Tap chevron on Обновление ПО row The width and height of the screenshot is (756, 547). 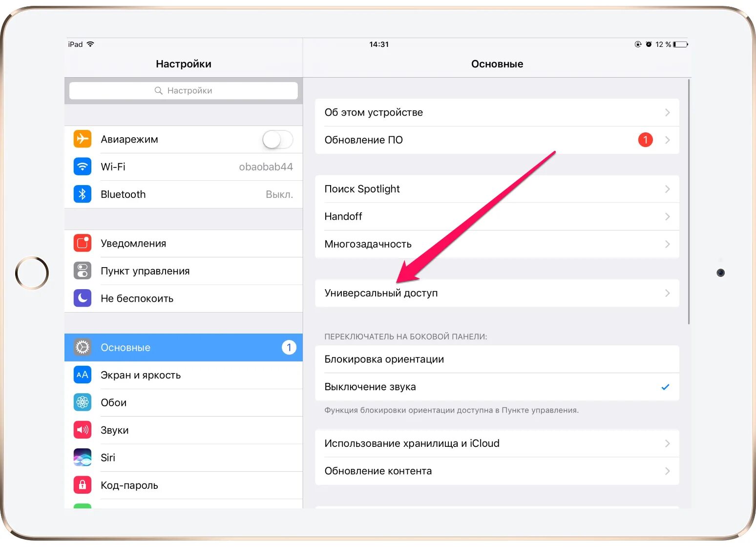(668, 140)
